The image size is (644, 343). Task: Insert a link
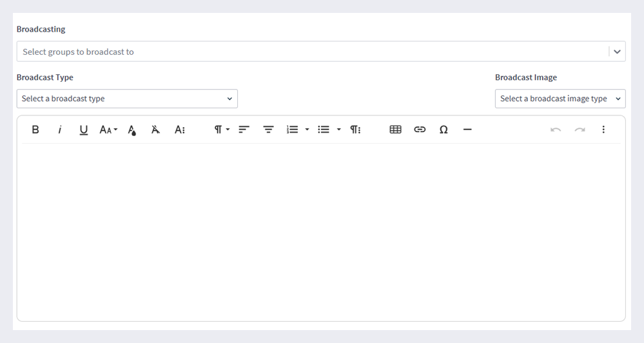coord(419,130)
